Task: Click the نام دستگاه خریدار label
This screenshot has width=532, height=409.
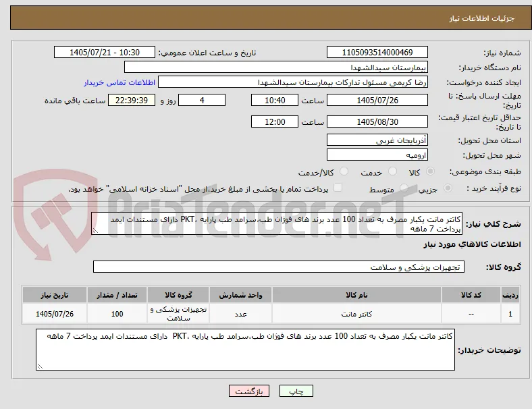Action: point(490,67)
